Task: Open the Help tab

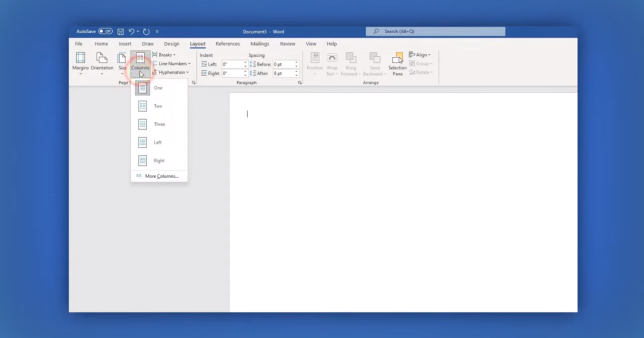Action: point(332,44)
